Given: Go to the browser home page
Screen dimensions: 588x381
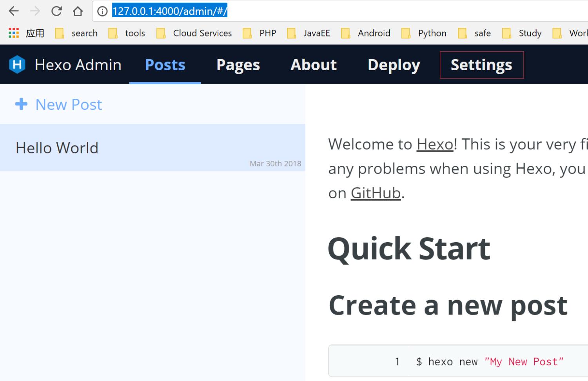Looking at the screenshot, I should [x=78, y=11].
